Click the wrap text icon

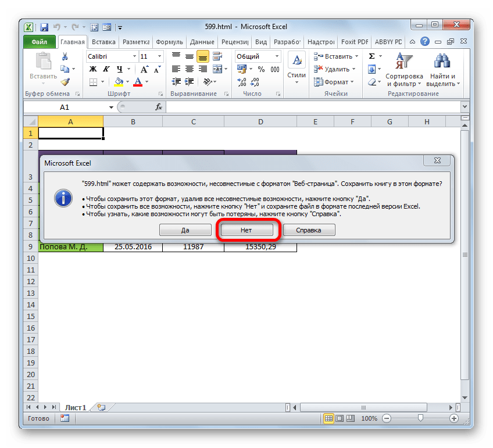pos(217,56)
